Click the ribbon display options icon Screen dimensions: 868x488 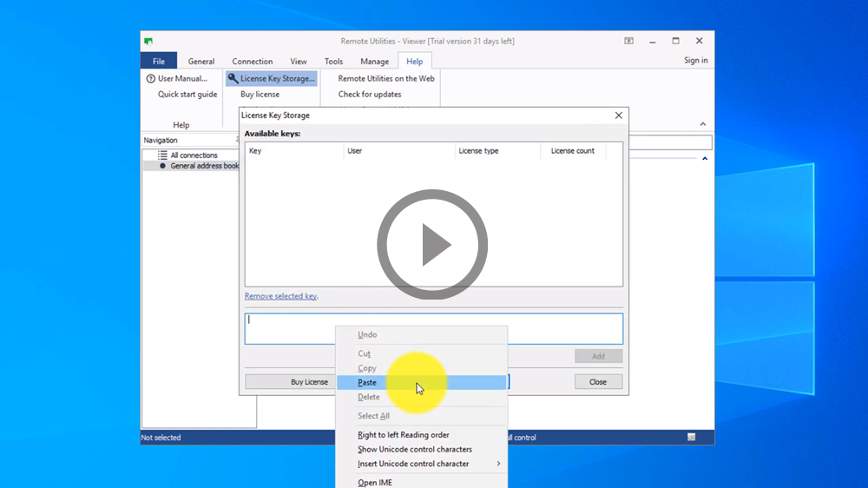[628, 41]
